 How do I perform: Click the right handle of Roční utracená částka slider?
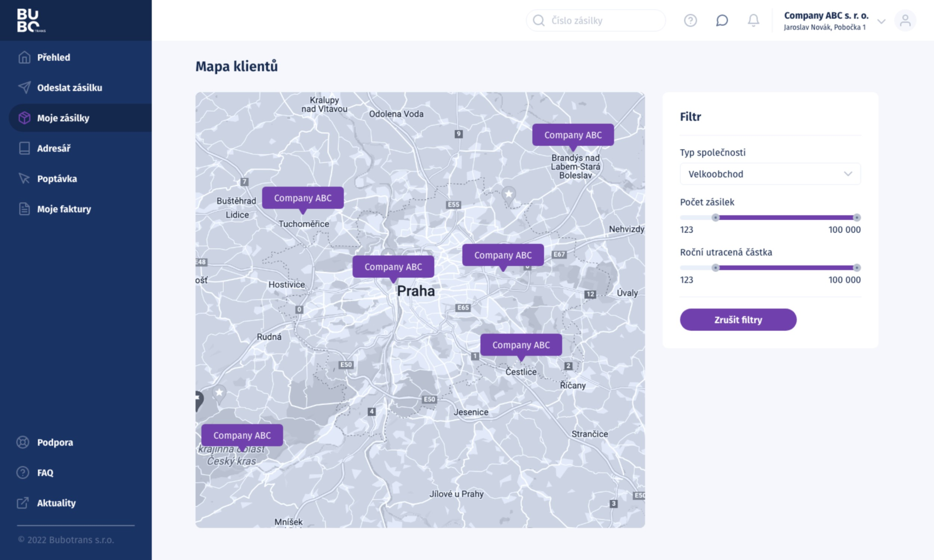pyautogui.click(x=857, y=268)
